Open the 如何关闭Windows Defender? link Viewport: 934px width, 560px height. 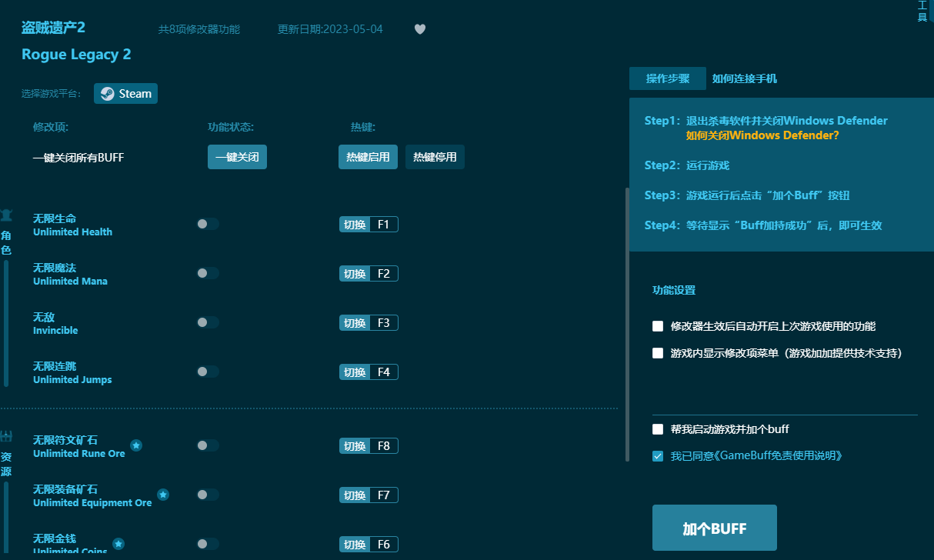click(x=762, y=135)
